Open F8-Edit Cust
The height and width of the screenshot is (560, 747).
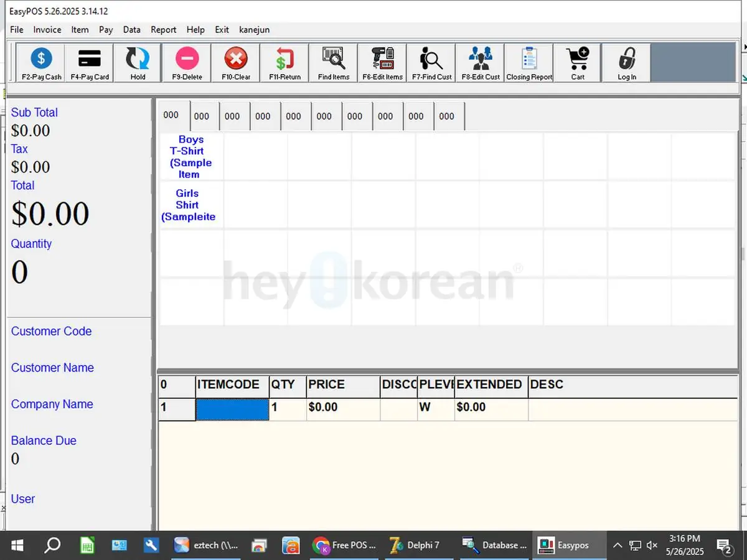click(x=480, y=63)
